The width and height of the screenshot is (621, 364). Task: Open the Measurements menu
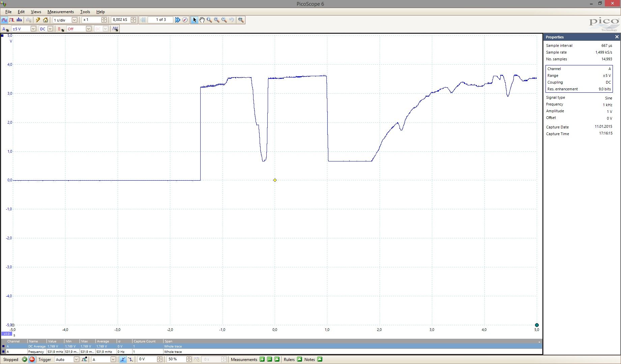point(60,11)
